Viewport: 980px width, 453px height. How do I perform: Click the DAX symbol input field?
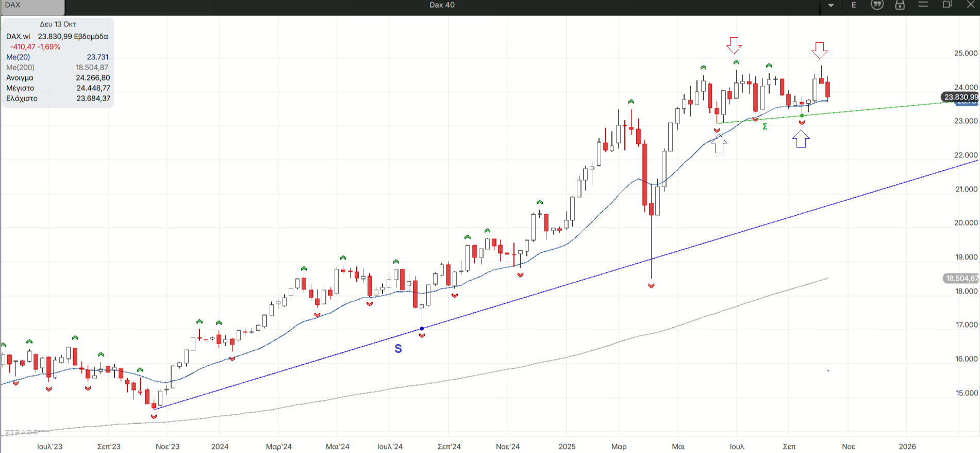pyautogui.click(x=32, y=6)
